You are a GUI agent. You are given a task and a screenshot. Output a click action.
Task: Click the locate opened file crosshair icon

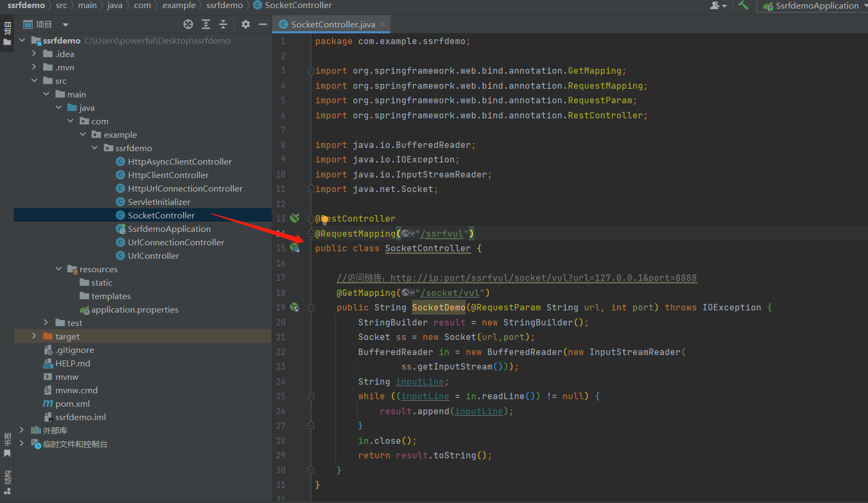(188, 24)
